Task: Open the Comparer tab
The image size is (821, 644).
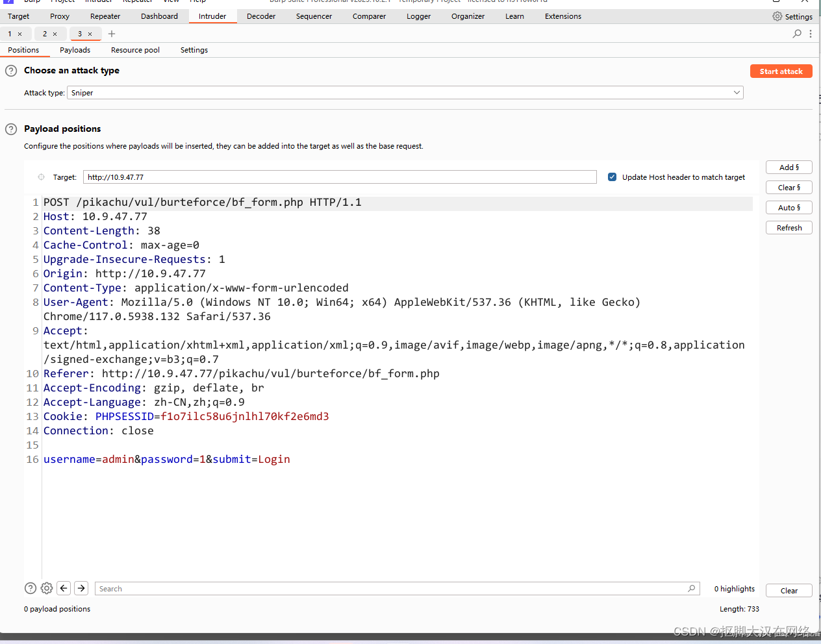Action: pos(369,16)
